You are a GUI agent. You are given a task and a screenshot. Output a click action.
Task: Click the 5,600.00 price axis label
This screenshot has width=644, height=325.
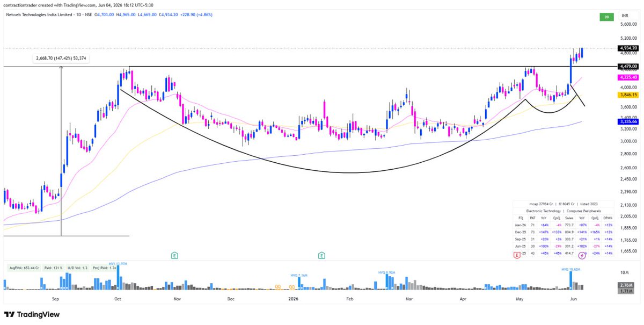point(628,24)
